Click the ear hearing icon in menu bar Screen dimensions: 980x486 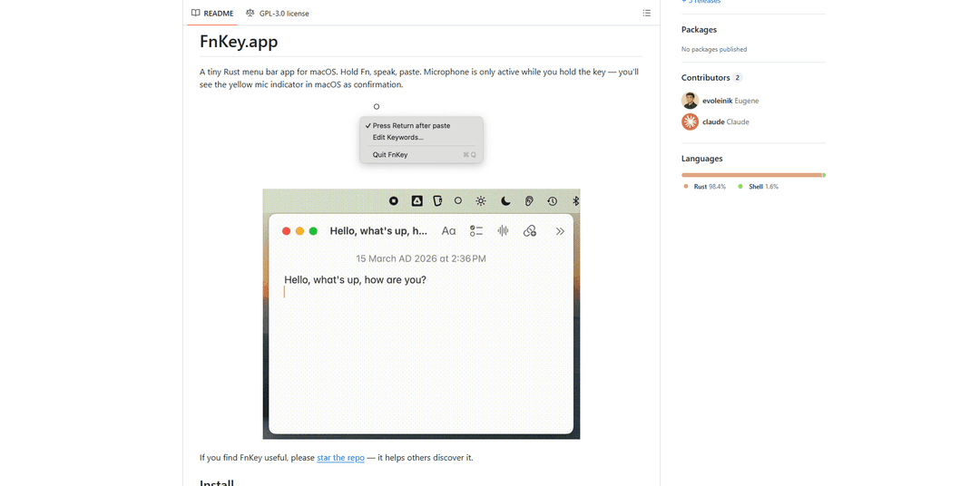pos(529,200)
